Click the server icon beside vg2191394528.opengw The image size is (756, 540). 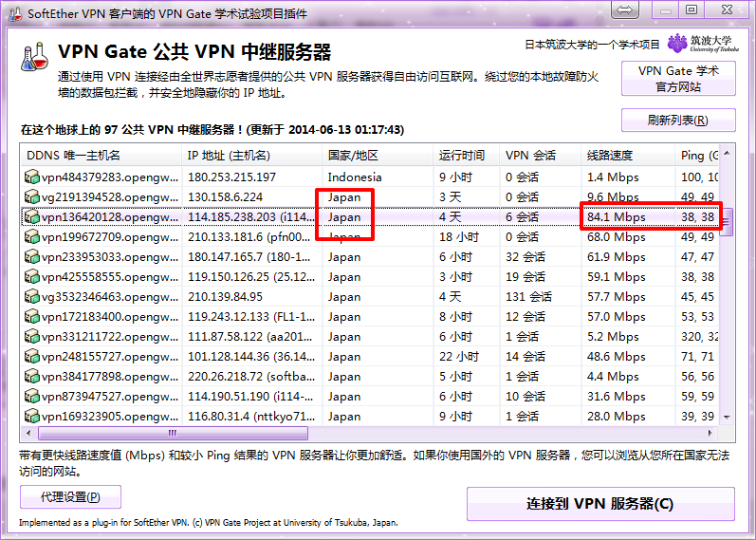(32, 197)
